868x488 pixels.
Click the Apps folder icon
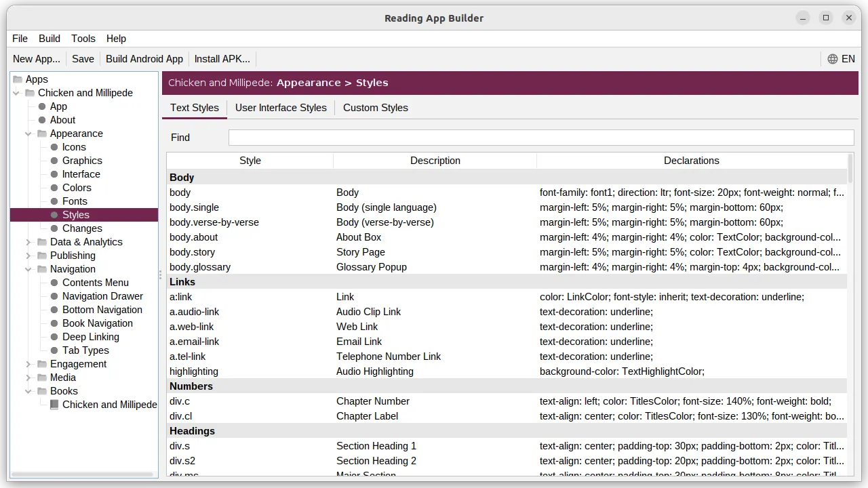(18, 79)
